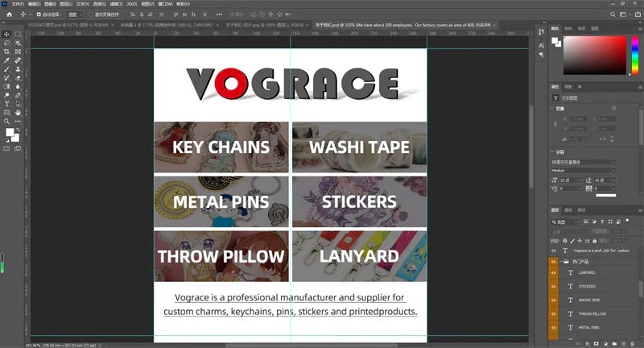
Task: Select the Move tool in the toolbox
Action: (x=6, y=34)
